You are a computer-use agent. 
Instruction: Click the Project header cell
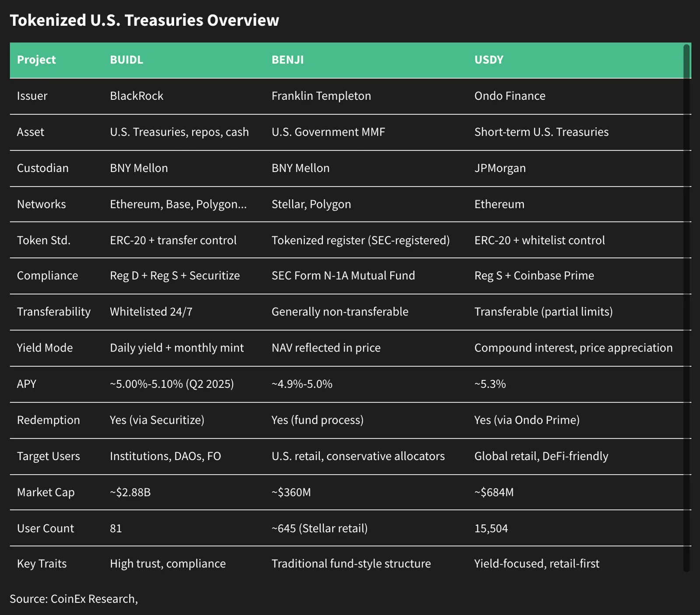click(36, 60)
